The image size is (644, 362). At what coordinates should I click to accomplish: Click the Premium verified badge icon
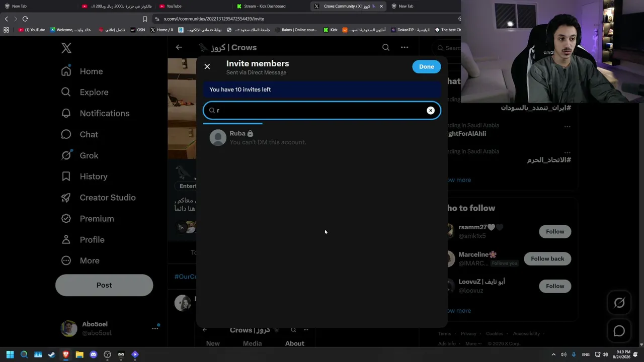[x=66, y=219]
